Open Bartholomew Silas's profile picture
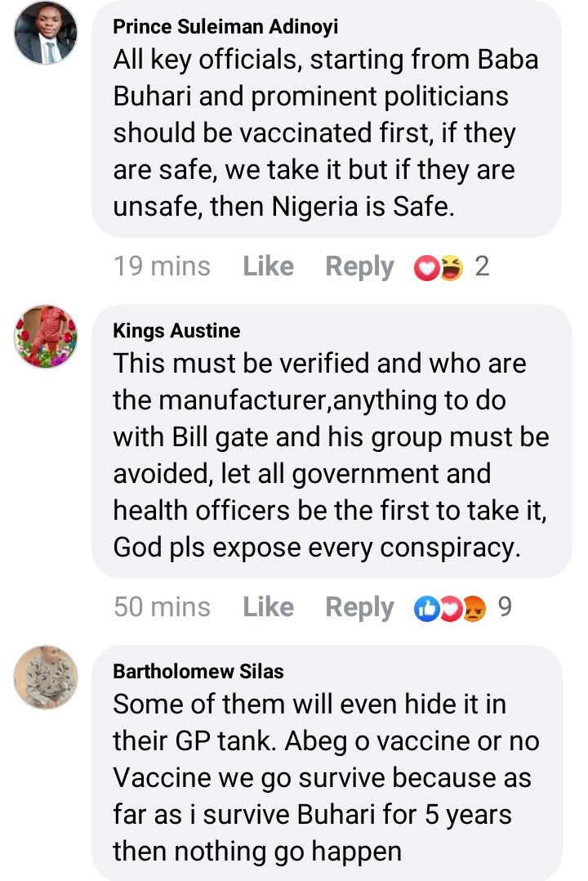This screenshot has width=588, height=881. pos(46,677)
